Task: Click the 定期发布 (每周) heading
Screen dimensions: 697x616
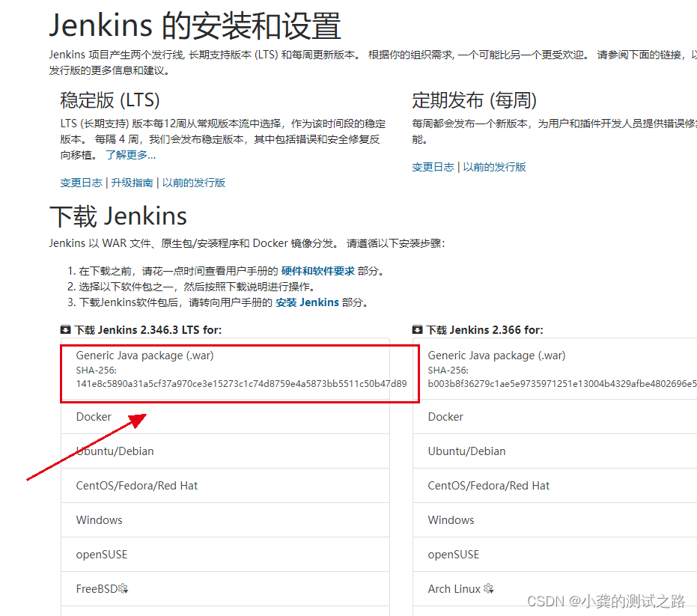Action: [x=475, y=100]
